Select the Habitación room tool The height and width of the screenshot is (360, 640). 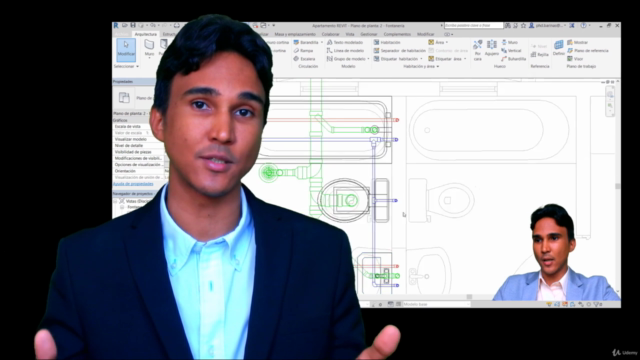tap(387, 42)
